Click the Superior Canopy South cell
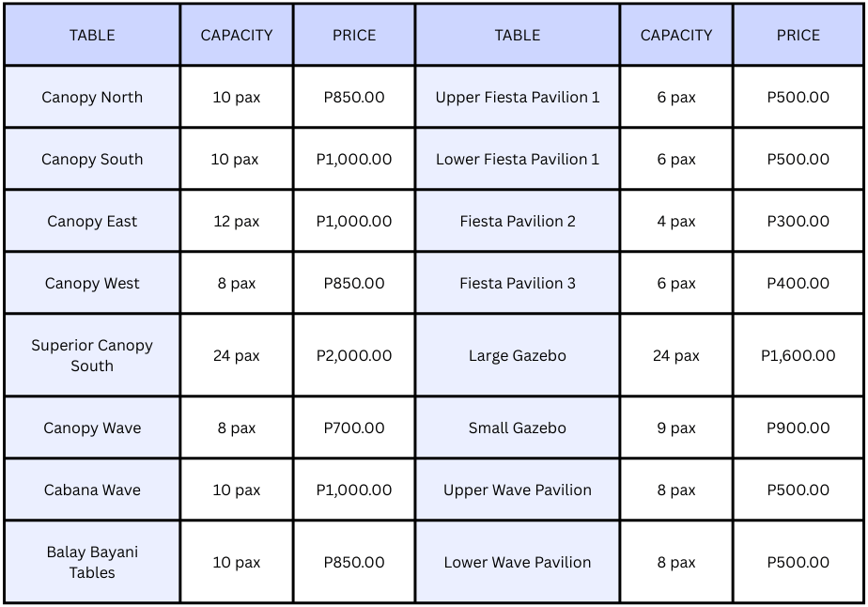 point(92,355)
